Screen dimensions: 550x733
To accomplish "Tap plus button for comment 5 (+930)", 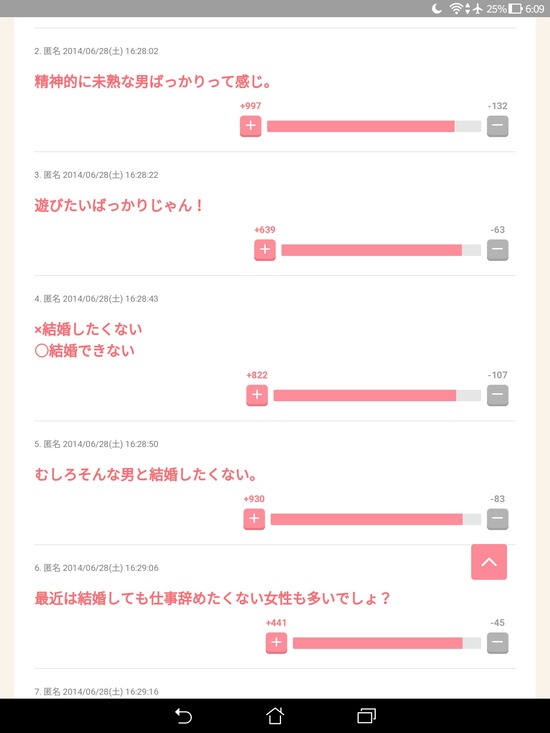I will point(254,519).
